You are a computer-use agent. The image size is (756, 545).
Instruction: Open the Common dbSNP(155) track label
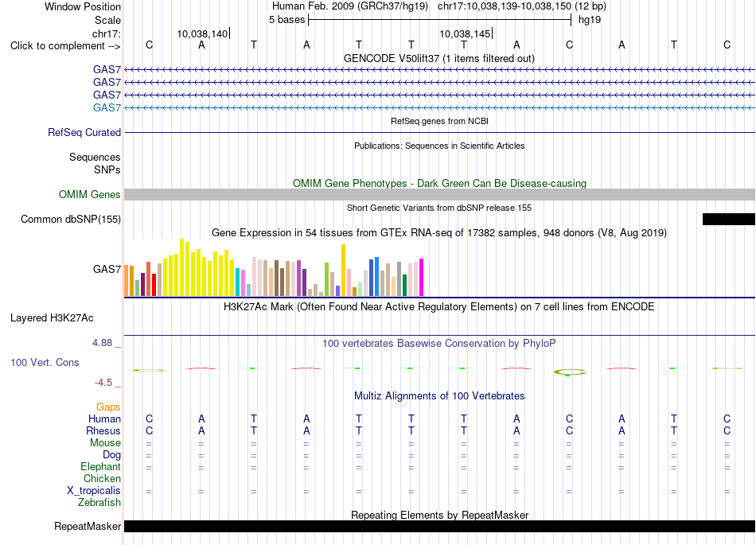(x=70, y=220)
